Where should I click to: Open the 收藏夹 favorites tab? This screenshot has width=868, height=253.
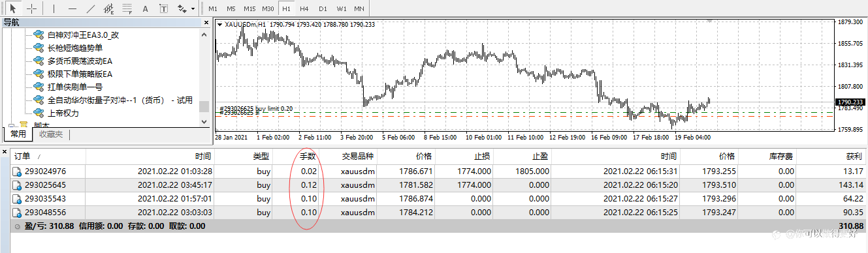coord(51,134)
